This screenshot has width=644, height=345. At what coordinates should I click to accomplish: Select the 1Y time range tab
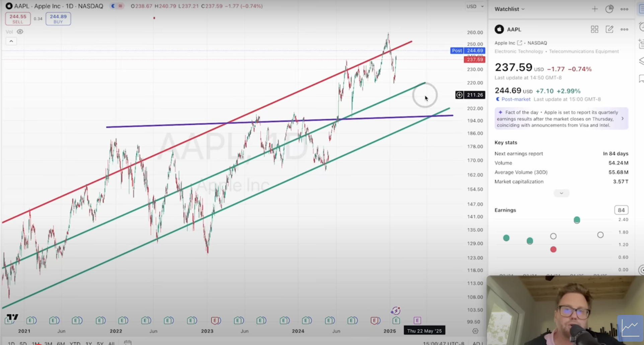89,343
